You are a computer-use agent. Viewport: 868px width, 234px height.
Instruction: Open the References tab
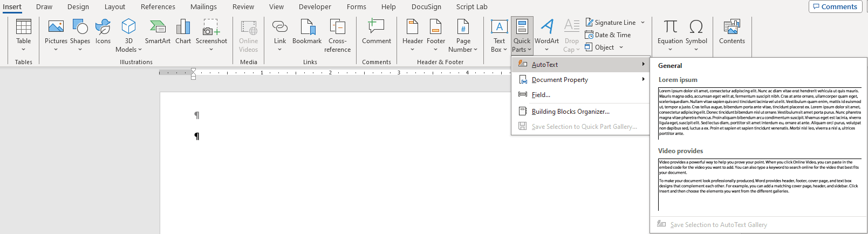point(158,7)
